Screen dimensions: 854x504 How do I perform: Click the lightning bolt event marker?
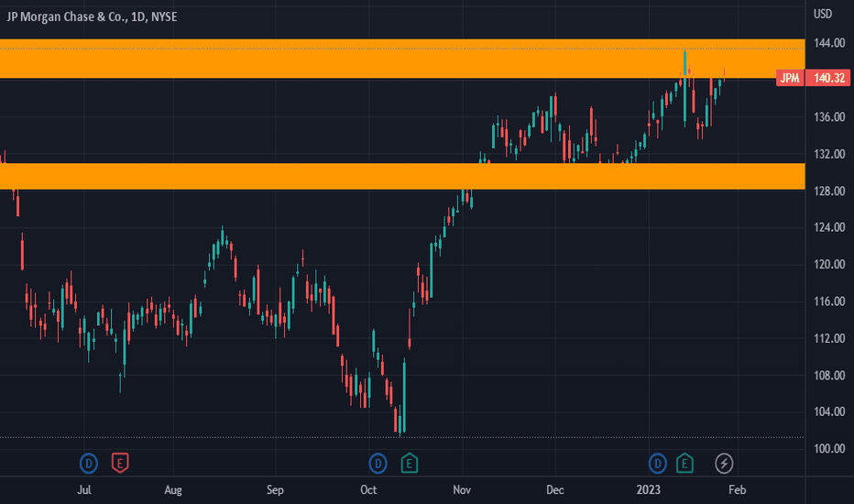click(724, 464)
